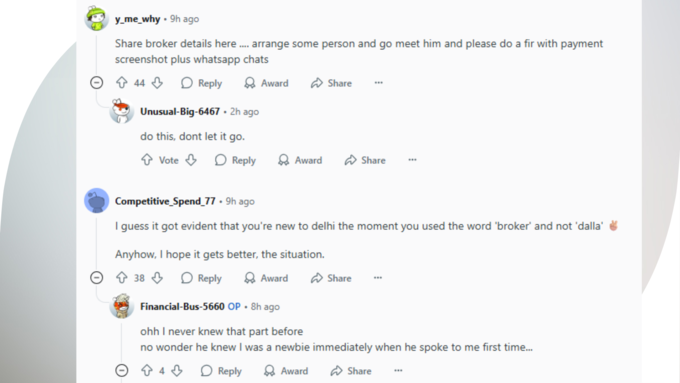Reply to y_me_why's comment

click(202, 83)
